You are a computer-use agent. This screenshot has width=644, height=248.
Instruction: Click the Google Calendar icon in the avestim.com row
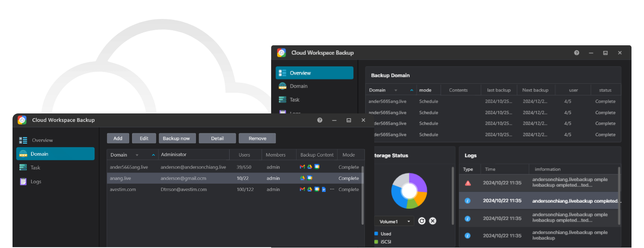[x=317, y=189]
